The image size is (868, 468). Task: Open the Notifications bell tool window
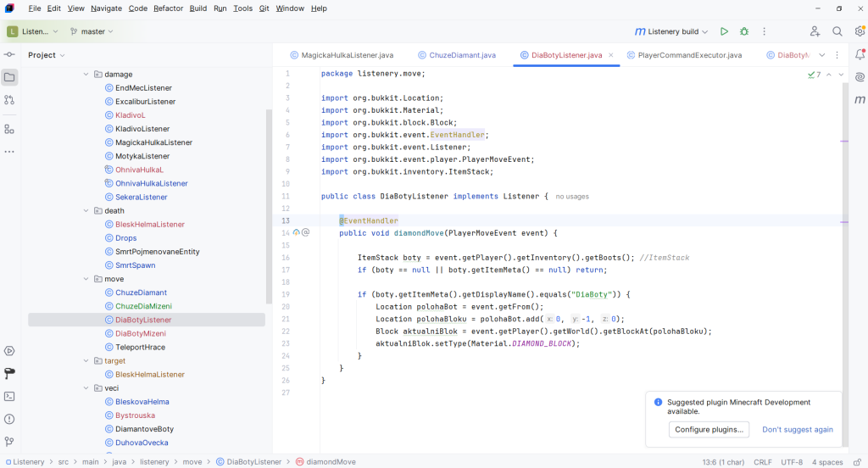click(860, 54)
